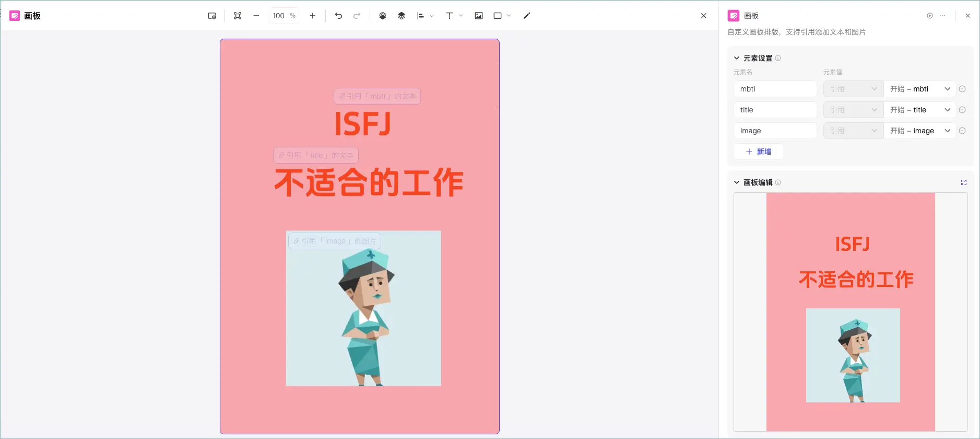Click the 引用「mbti」的文本 tag
The image size is (980, 439).
pos(377,96)
